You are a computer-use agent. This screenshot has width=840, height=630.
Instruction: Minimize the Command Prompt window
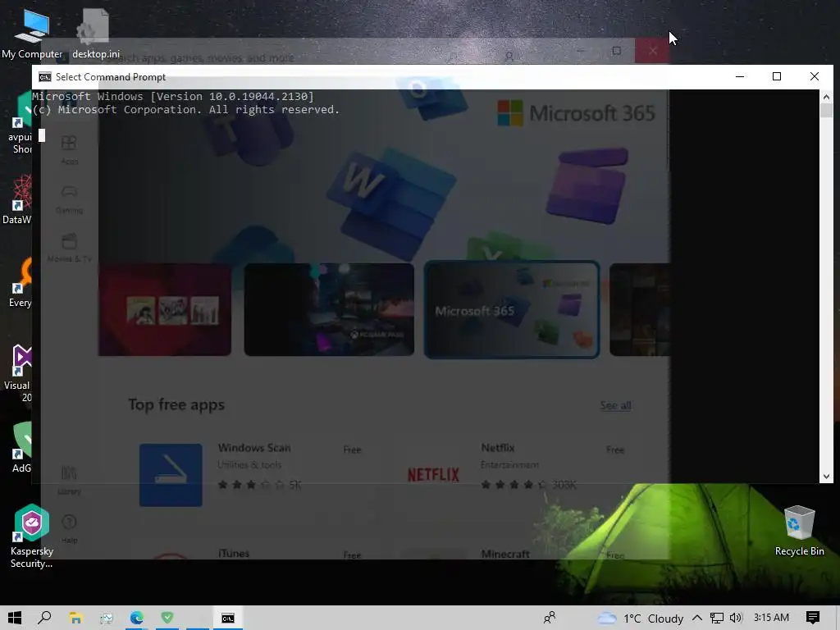pyautogui.click(x=740, y=76)
